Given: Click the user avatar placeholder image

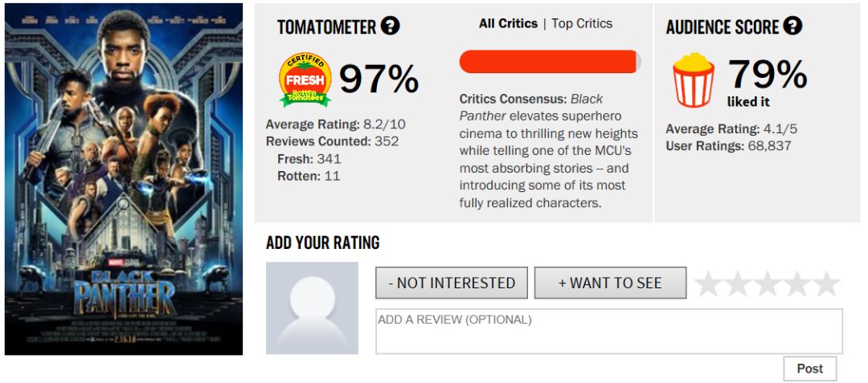Looking at the screenshot, I should (x=312, y=308).
